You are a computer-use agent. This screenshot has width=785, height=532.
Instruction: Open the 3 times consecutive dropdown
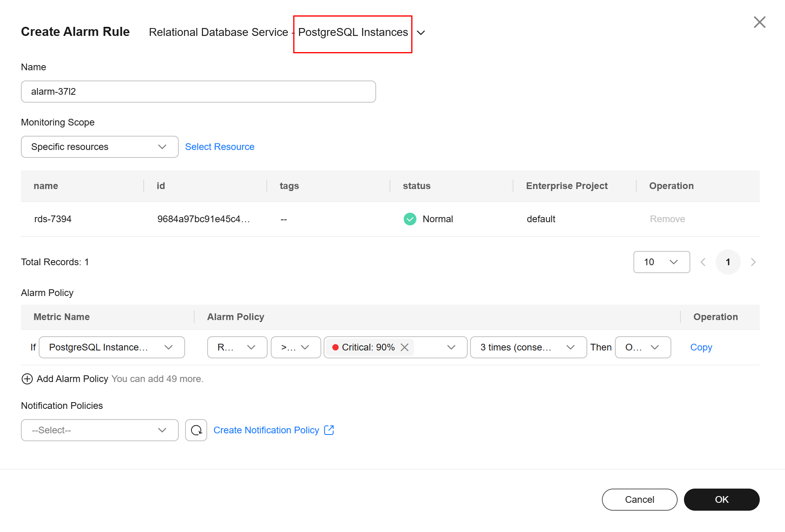tap(528, 347)
